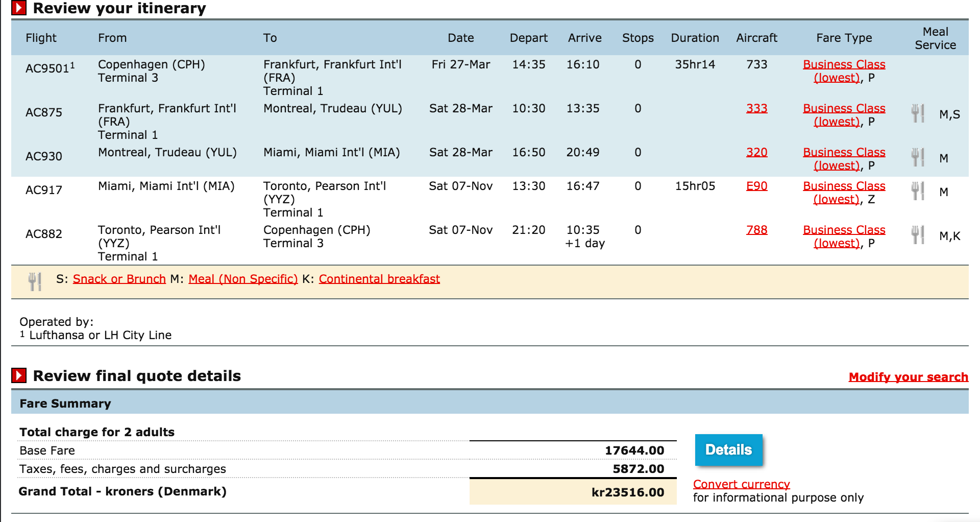
Task: Click the Grand Total amount kr23516.00
Action: click(x=627, y=492)
